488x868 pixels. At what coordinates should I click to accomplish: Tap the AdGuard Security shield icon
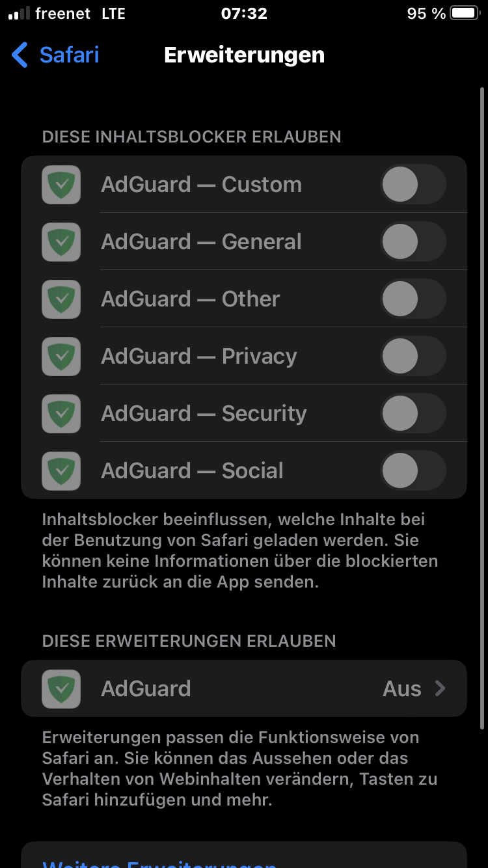pos(61,414)
